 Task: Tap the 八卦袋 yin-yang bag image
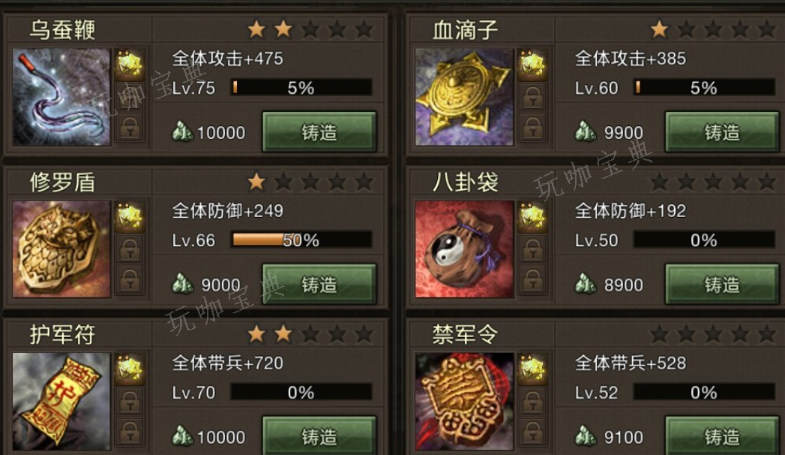464,249
